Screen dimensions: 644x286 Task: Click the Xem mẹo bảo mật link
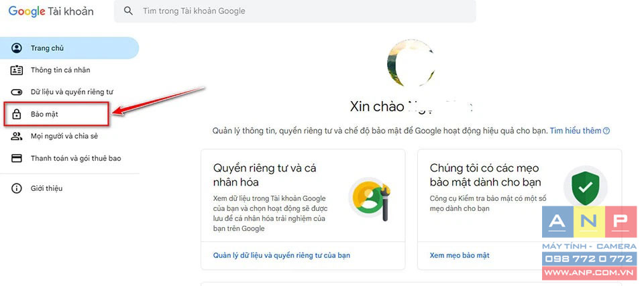point(460,255)
